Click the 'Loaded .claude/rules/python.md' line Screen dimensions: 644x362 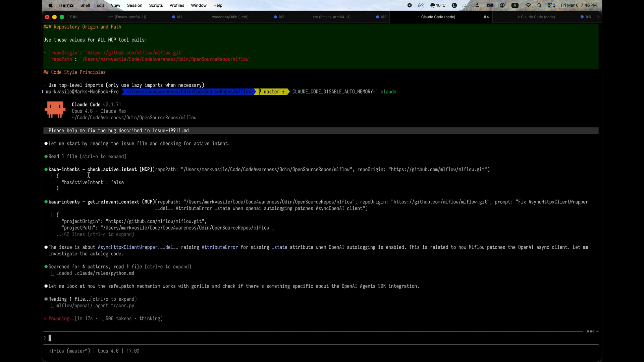95,273
